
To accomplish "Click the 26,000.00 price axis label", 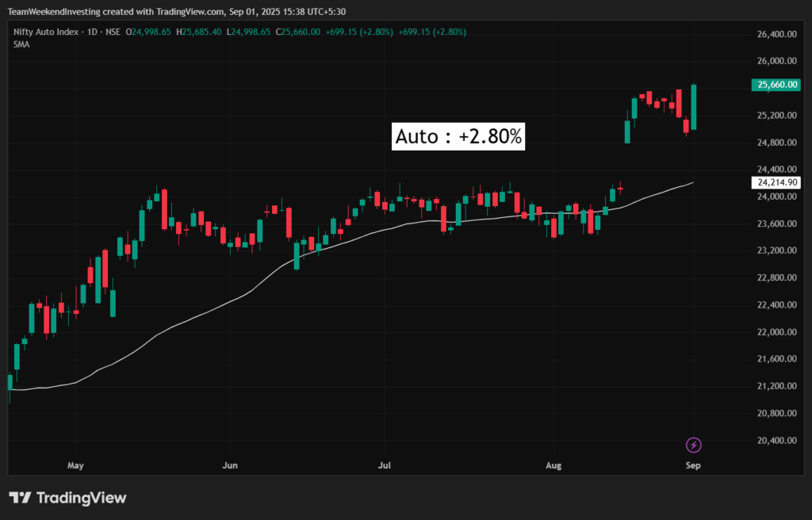I will pyautogui.click(x=777, y=61).
